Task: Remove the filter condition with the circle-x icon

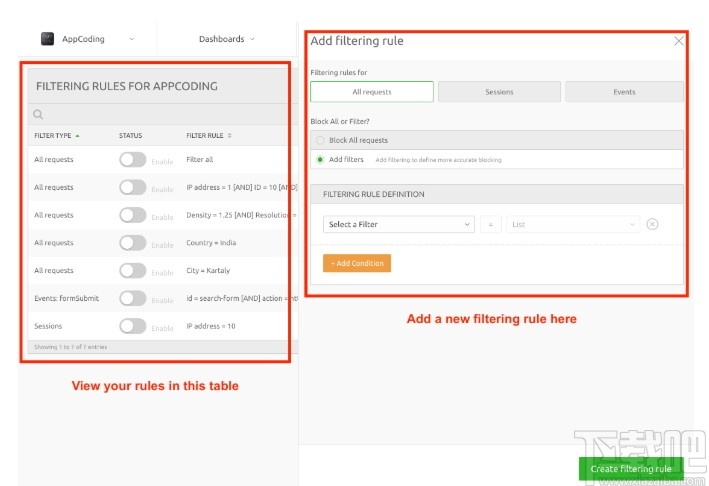Action: (652, 225)
